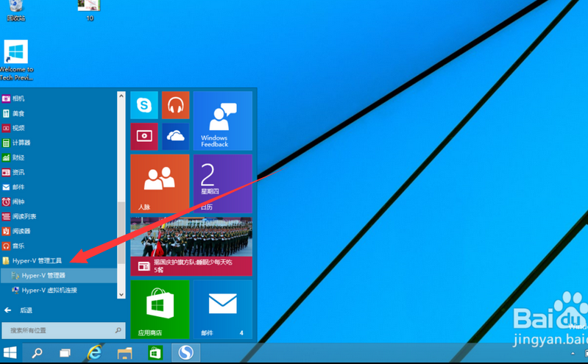Launch Hyper-V 管理器 from the list

43,275
